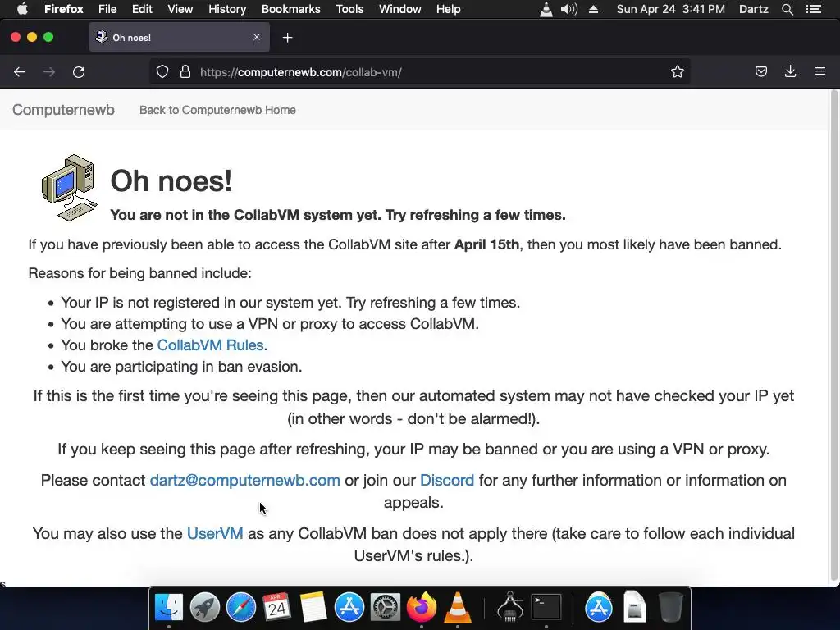Viewport: 840px width, 630px height.
Task: Click the 'Oh noes!' heading
Action: [x=171, y=180]
